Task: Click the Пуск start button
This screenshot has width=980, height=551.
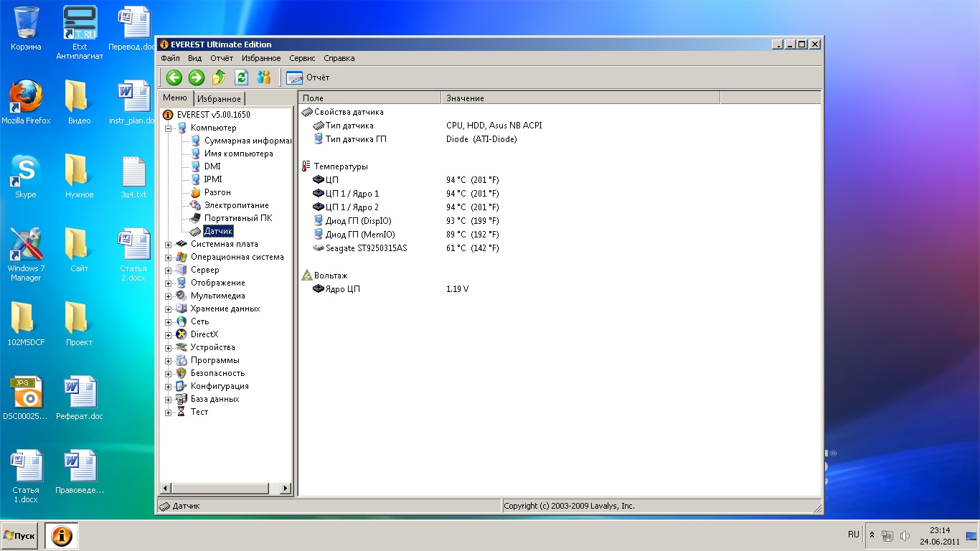Action: 20,535
